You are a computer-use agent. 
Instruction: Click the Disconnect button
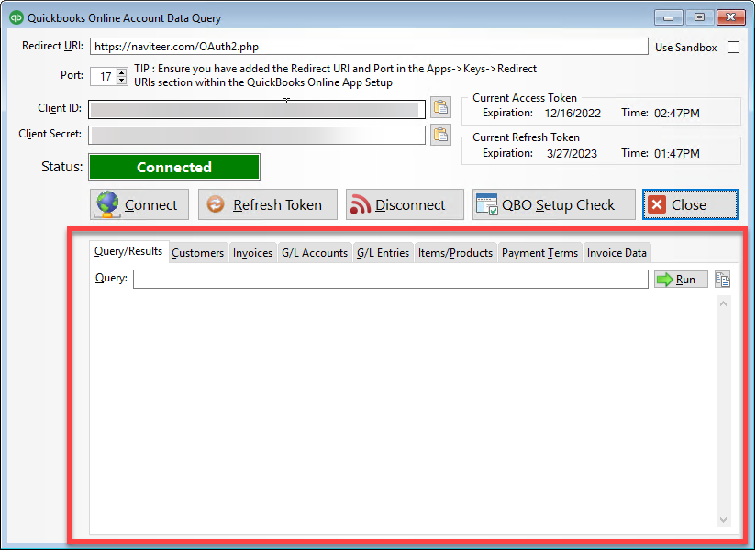pyautogui.click(x=405, y=204)
